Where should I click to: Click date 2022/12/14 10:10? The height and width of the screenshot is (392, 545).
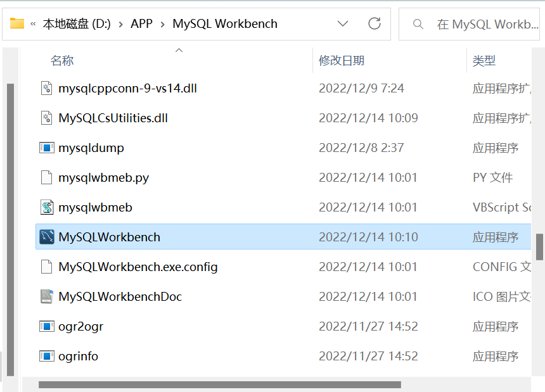pos(368,237)
